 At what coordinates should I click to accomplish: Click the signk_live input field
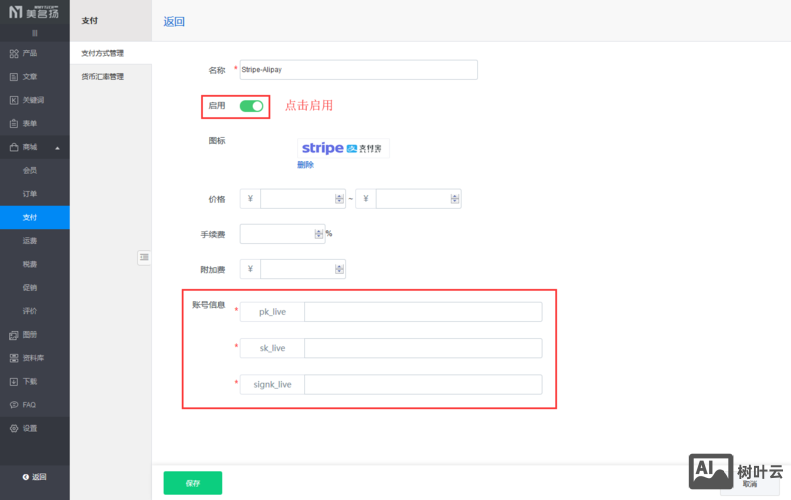coord(423,384)
